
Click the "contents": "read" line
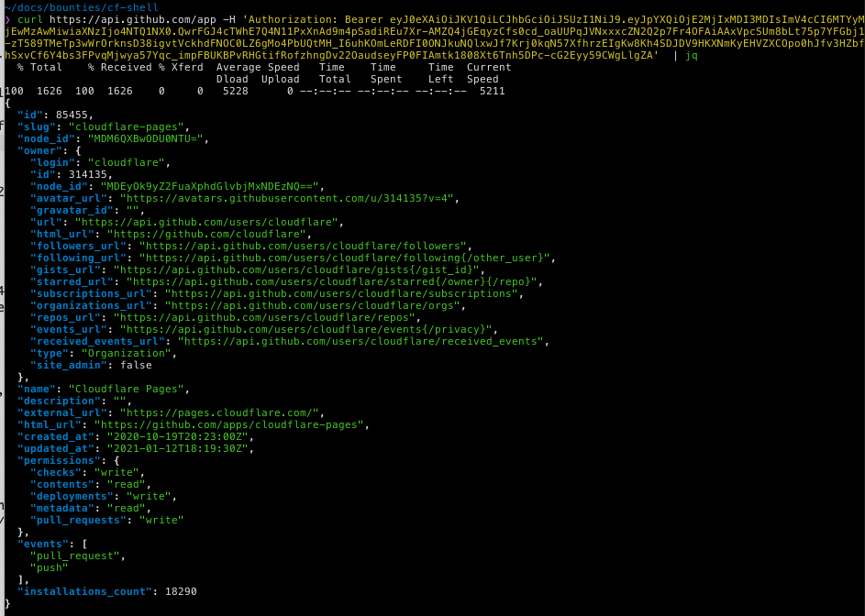click(91, 485)
